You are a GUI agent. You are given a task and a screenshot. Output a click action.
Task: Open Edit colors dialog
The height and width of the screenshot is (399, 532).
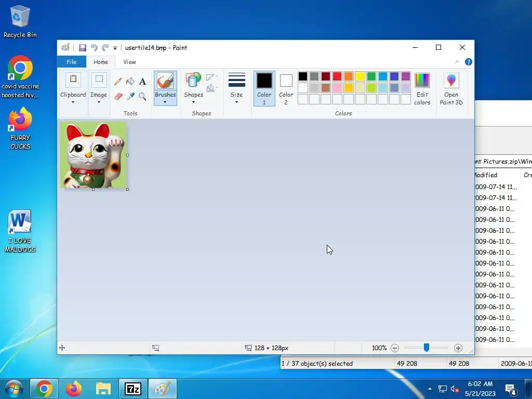422,89
